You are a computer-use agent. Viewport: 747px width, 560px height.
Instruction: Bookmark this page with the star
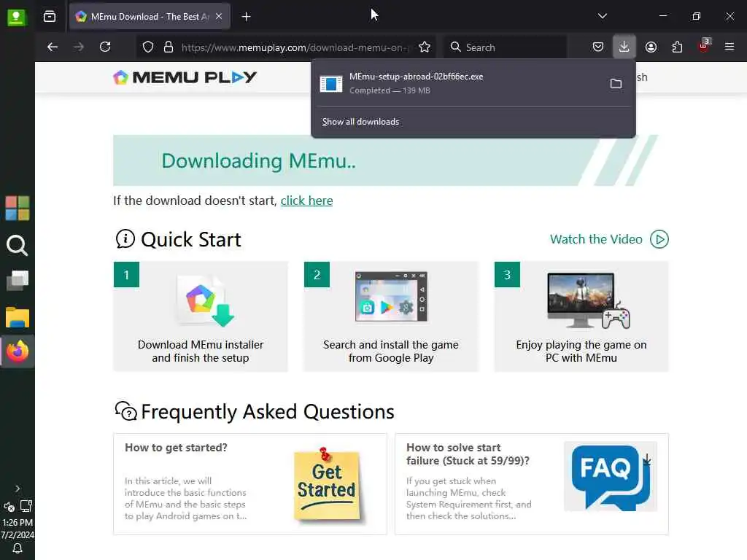click(x=425, y=47)
